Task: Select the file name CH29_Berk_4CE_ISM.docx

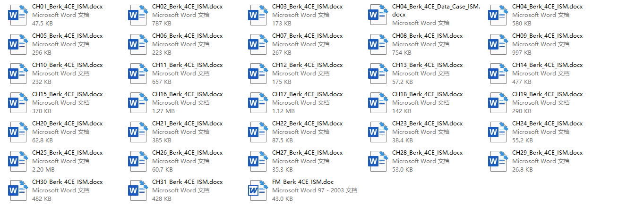Action: [x=548, y=153]
